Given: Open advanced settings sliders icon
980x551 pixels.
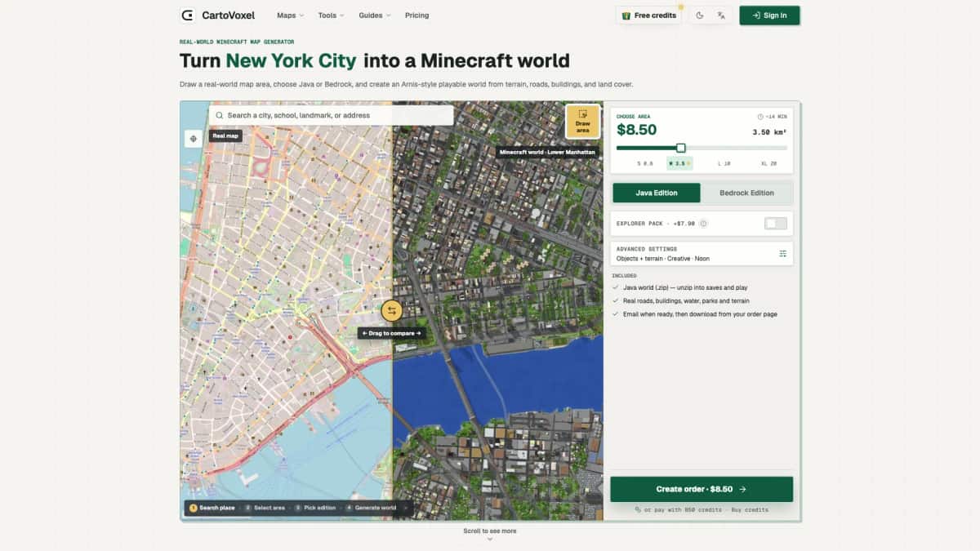Looking at the screenshot, I should click(783, 254).
